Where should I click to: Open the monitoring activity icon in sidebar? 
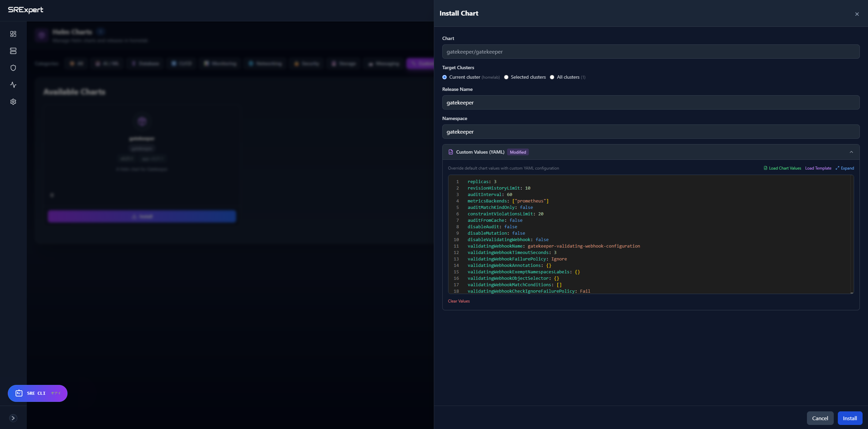point(13,85)
